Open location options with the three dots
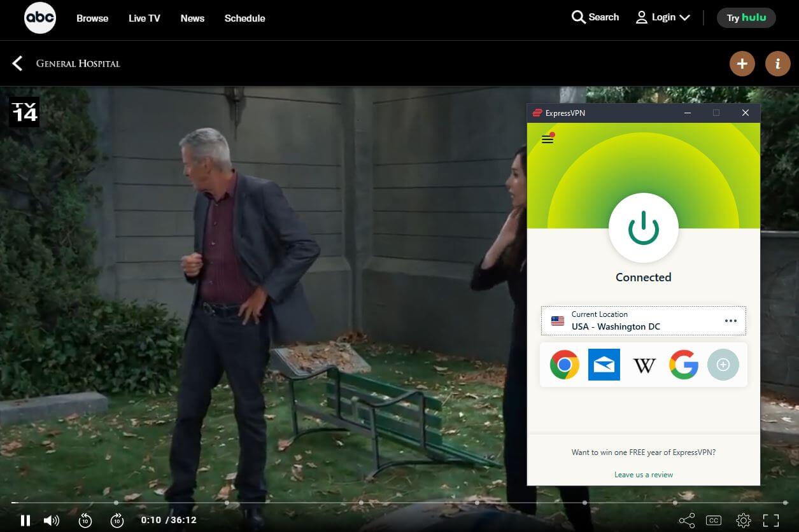This screenshot has height=532, width=799. tap(731, 321)
